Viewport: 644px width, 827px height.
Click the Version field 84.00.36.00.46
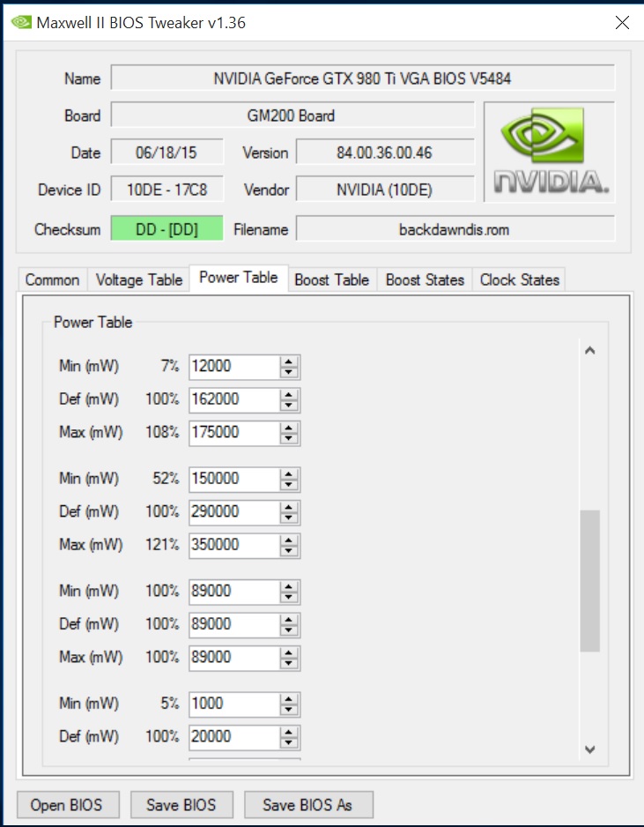(x=385, y=153)
